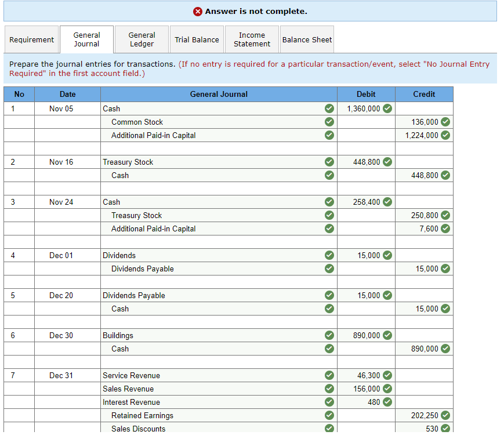This screenshot has width=504, height=435.
Task: Click the 530 credit amount cell
Action: pyautogui.click(x=425, y=427)
